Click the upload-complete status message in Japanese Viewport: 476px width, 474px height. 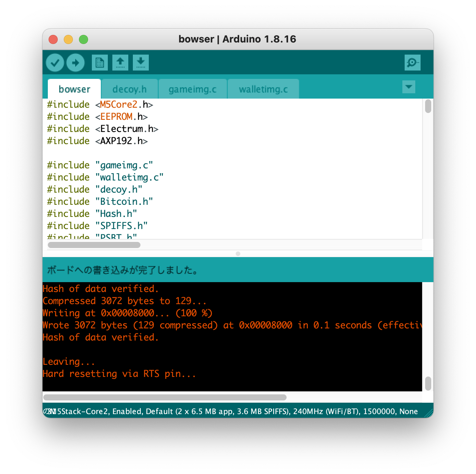tap(122, 270)
